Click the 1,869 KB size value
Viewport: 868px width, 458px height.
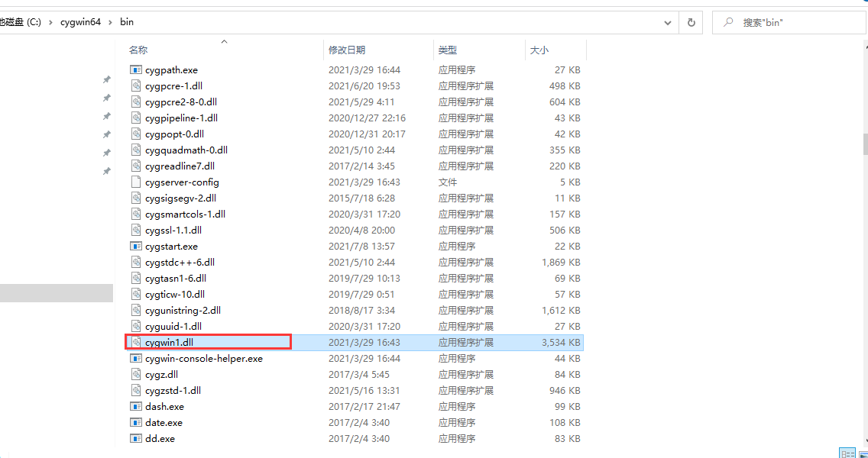[561, 263]
